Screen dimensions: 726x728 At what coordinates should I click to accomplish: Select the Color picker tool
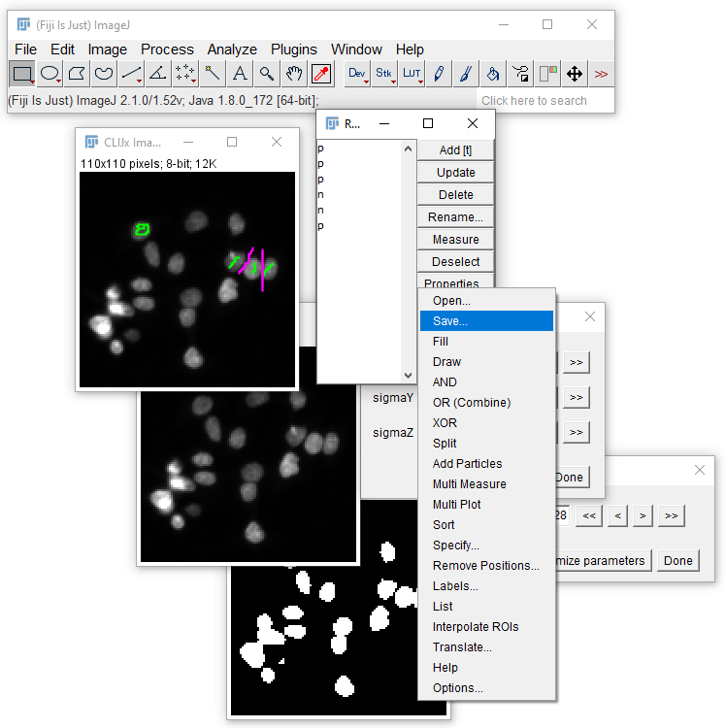point(321,74)
